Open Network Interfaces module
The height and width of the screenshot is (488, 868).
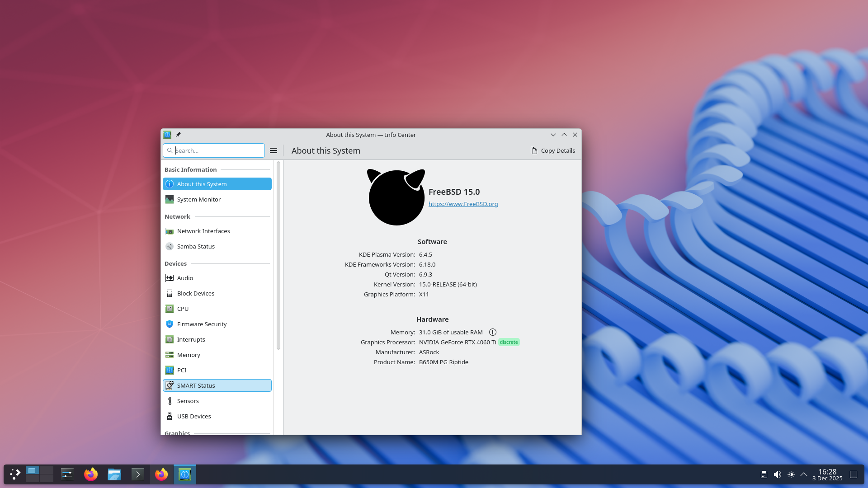(x=203, y=231)
